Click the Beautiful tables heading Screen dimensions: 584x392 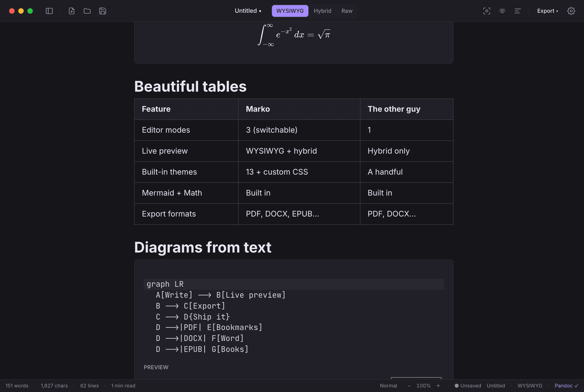coord(190,86)
